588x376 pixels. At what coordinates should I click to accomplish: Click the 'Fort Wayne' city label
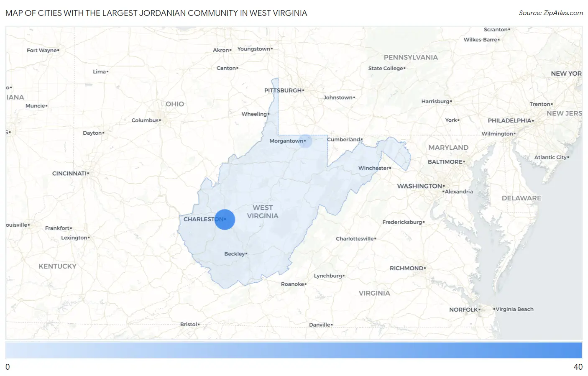[x=42, y=50]
